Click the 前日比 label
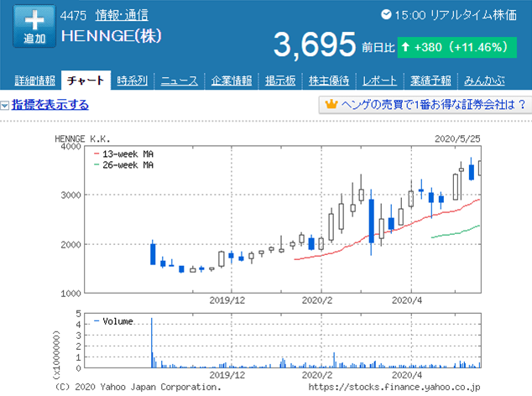The image size is (532, 396). pyautogui.click(x=378, y=47)
